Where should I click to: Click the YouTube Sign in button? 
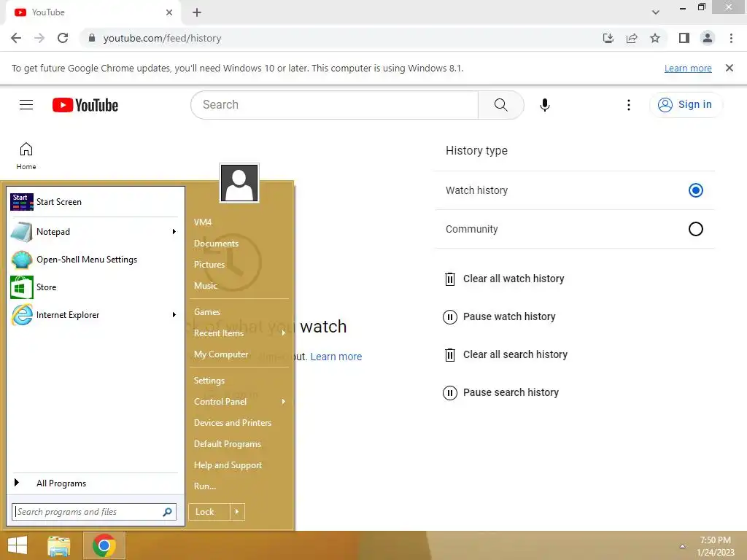coord(686,105)
